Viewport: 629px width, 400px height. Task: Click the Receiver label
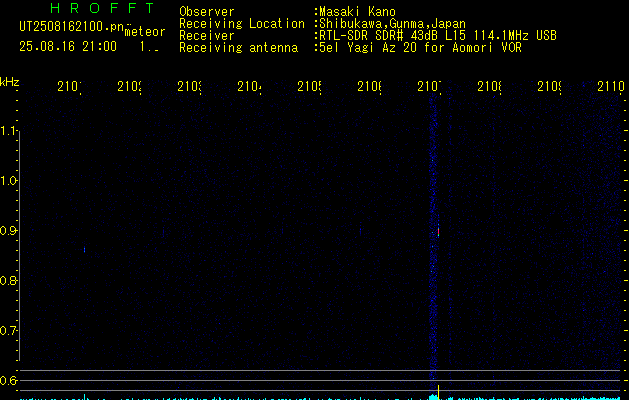[207, 36]
